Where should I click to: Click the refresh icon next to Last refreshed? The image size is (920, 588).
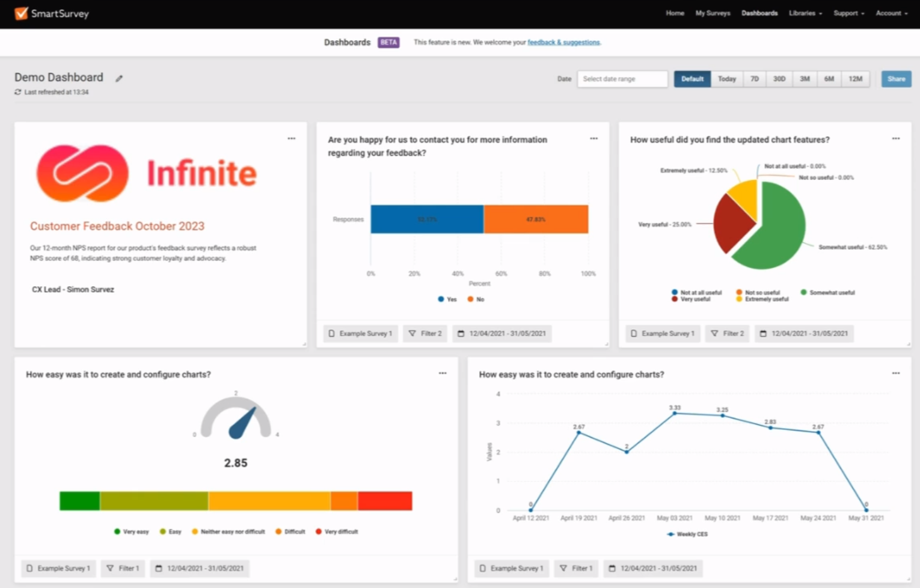coord(18,92)
